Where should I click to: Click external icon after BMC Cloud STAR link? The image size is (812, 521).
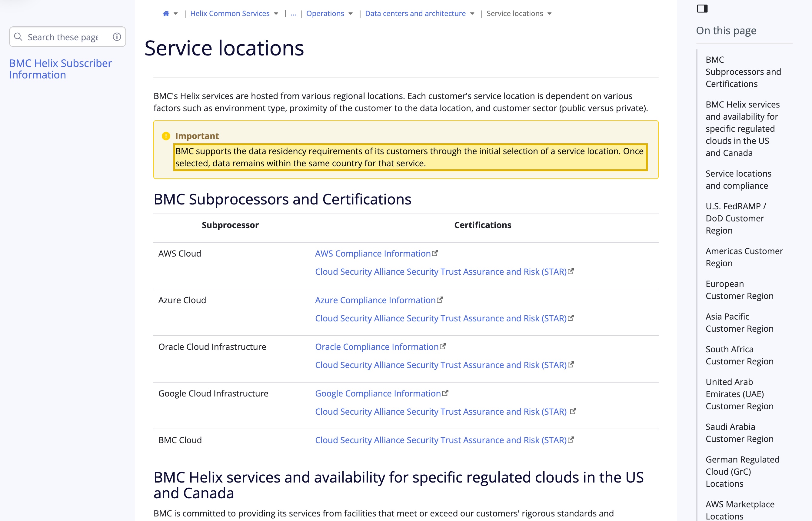point(571,440)
